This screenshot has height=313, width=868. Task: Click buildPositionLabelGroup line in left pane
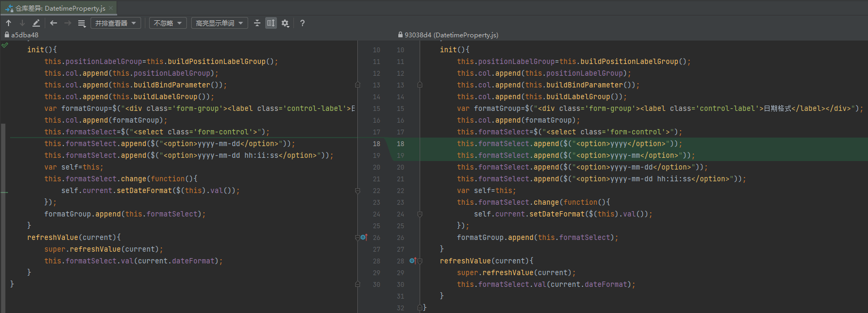(161, 61)
